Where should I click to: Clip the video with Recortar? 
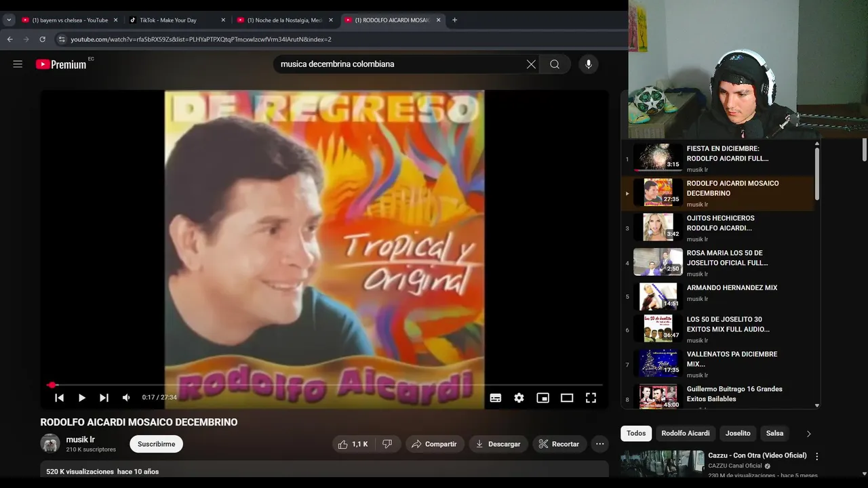(x=559, y=444)
